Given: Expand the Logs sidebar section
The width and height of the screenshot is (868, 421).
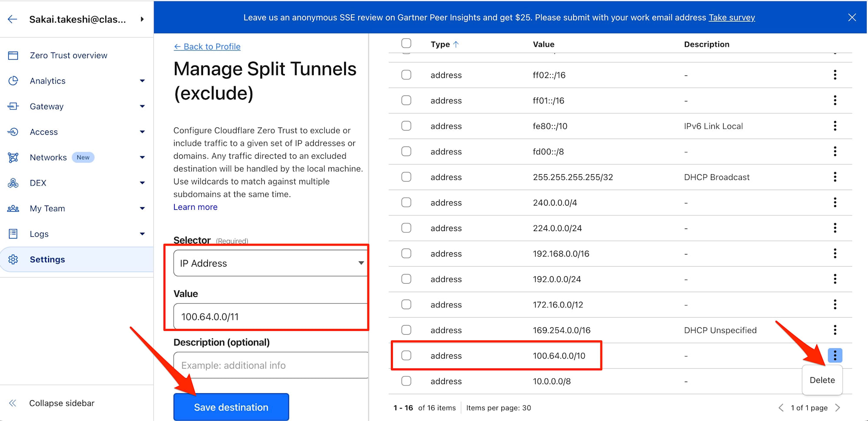Looking at the screenshot, I should click(142, 234).
